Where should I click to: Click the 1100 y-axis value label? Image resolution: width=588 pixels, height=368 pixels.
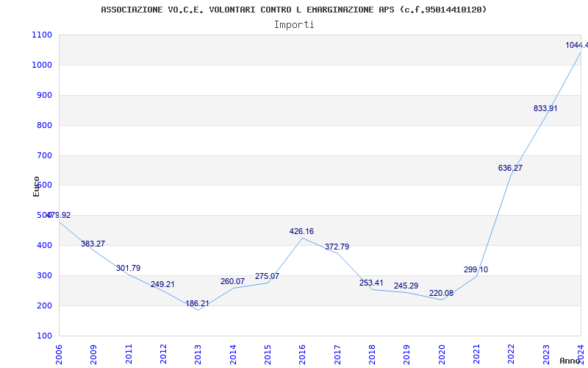[42, 35]
